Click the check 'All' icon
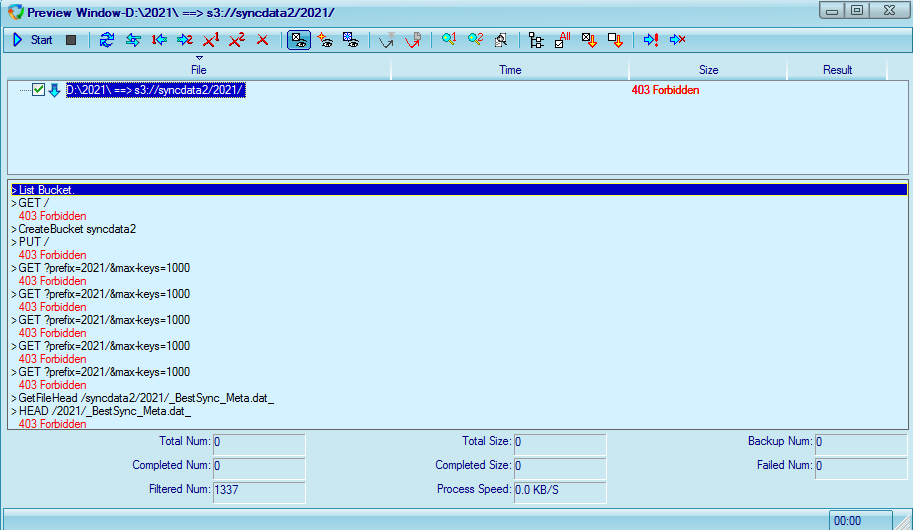 click(562, 40)
